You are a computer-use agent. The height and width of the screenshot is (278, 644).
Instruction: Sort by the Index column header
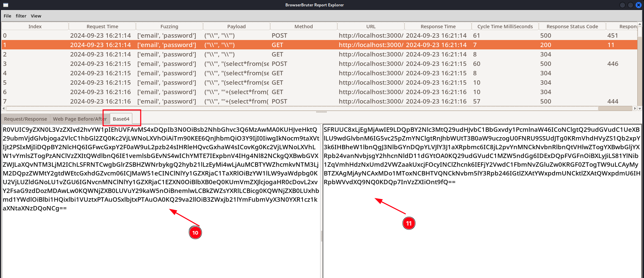tap(35, 26)
